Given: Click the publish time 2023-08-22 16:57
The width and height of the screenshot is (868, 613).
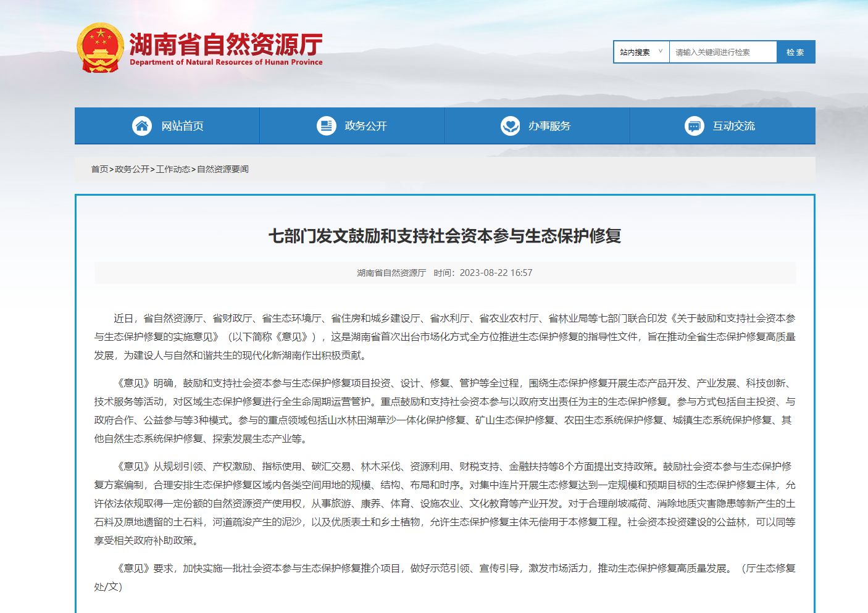Looking at the screenshot, I should coord(496,273).
